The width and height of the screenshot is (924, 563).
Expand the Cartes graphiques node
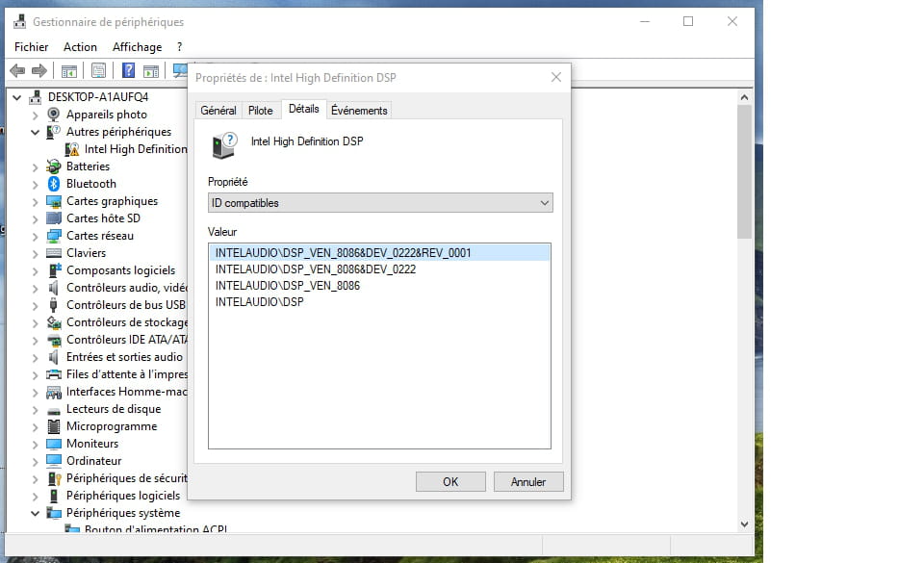pos(36,201)
